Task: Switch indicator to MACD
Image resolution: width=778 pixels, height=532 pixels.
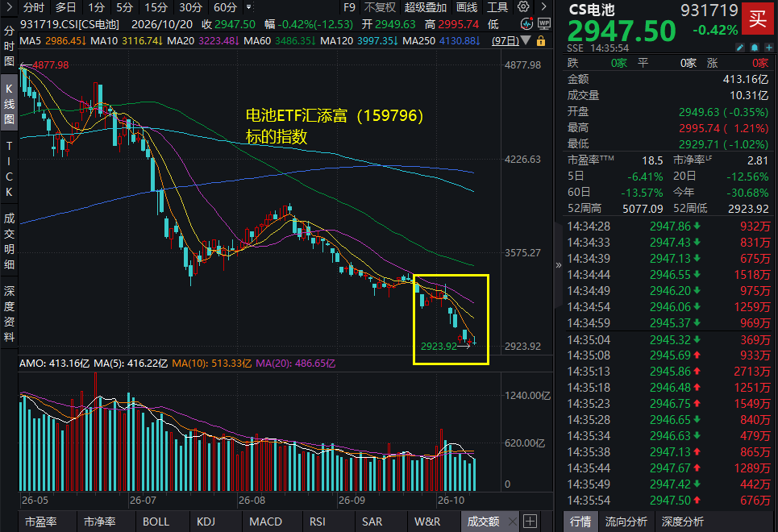Action: pos(265,522)
